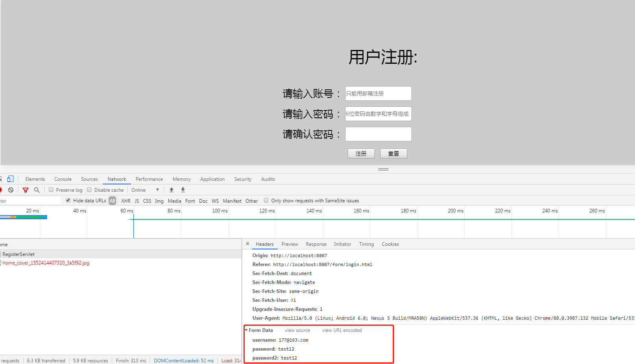Collapse the Form Data section

coord(246,330)
